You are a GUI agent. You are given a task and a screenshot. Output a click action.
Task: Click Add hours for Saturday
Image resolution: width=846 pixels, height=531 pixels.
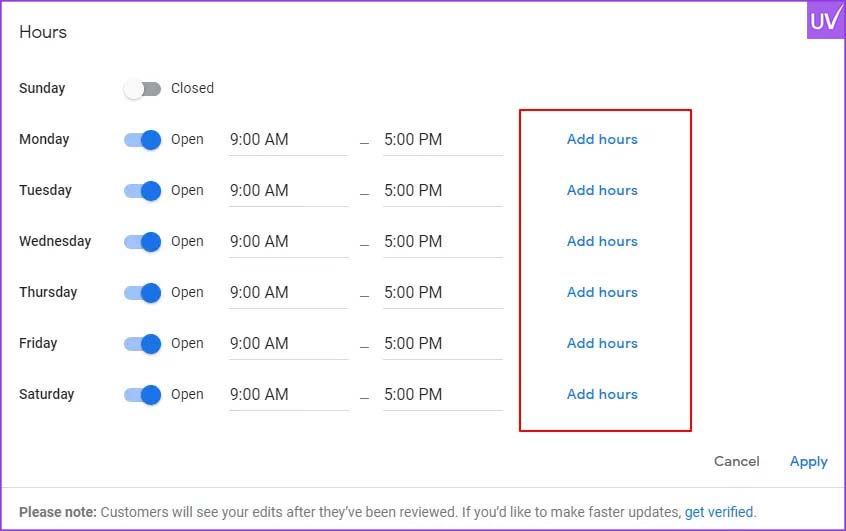[602, 394]
